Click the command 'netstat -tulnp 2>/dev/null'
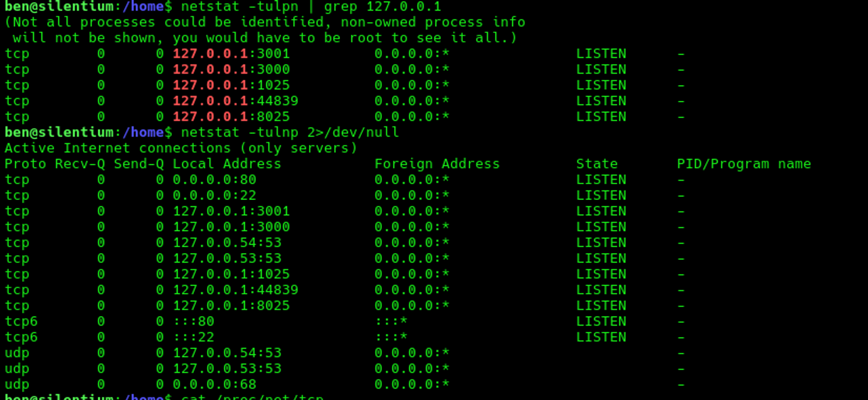 [x=290, y=132]
